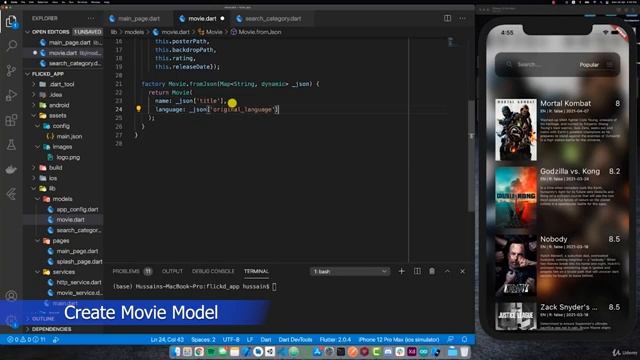640x360 pixels.
Task: Create a new terminal with plus icon
Action: click(402, 271)
